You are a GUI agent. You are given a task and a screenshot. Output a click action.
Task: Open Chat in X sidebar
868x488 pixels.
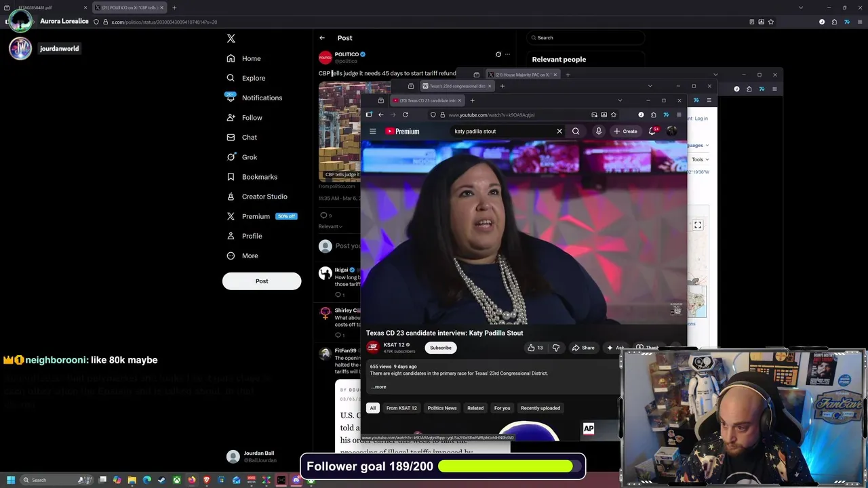[x=242, y=138]
